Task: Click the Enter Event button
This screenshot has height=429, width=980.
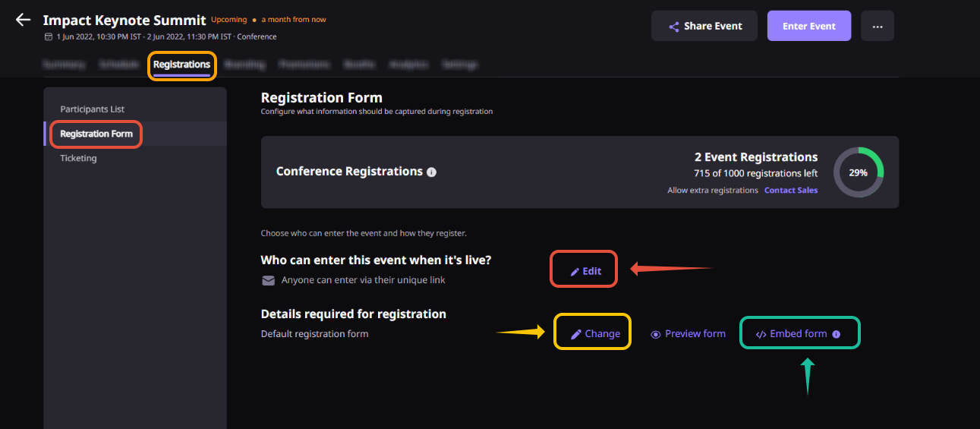Action: tap(809, 26)
